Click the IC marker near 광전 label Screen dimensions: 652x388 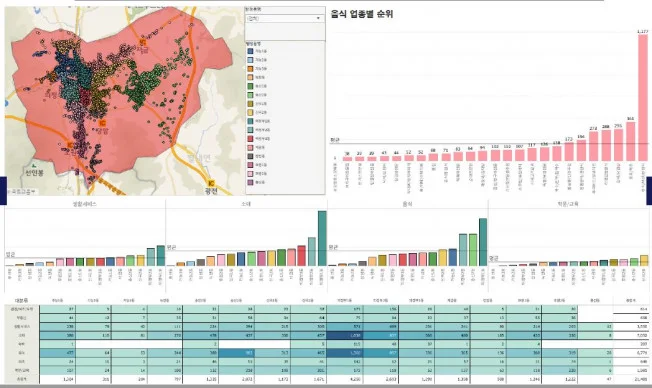coord(211,183)
